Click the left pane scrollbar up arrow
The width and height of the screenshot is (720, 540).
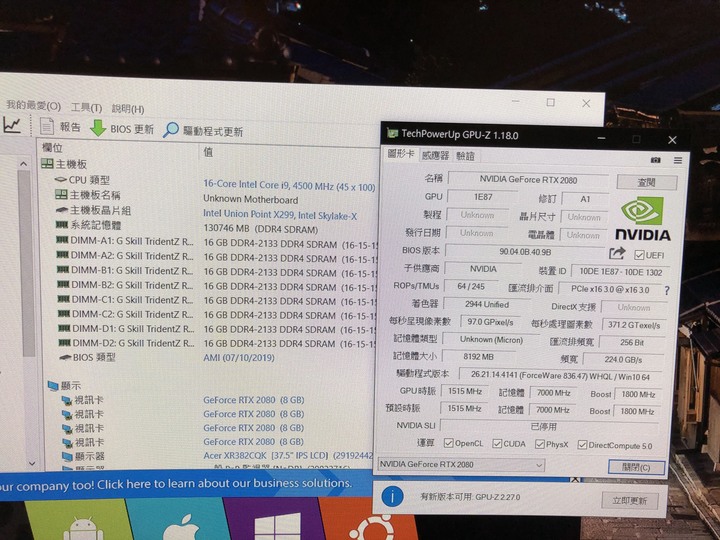[23, 164]
